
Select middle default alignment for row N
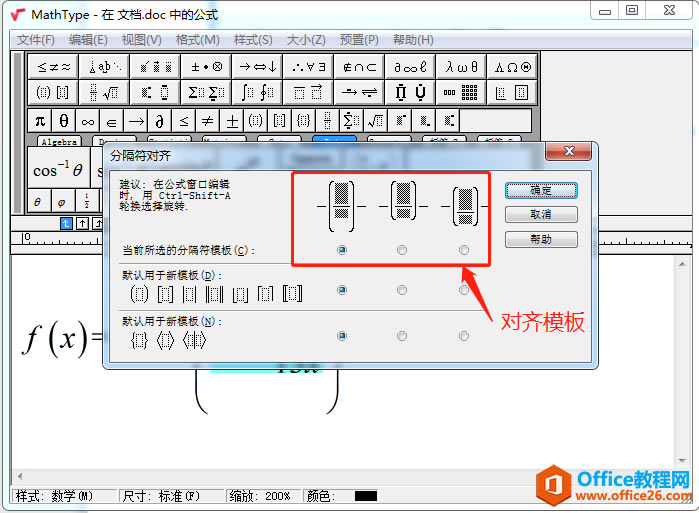pyautogui.click(x=402, y=336)
